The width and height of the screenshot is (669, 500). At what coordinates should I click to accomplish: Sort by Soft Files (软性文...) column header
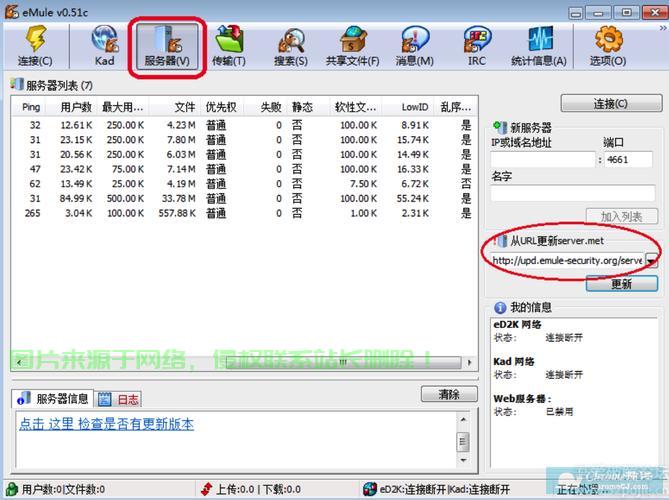click(355, 107)
